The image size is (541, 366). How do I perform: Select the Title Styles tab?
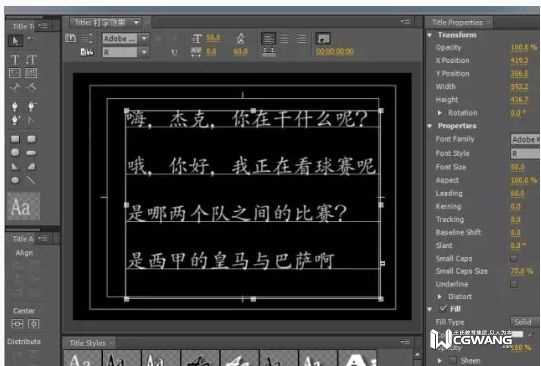coord(88,343)
